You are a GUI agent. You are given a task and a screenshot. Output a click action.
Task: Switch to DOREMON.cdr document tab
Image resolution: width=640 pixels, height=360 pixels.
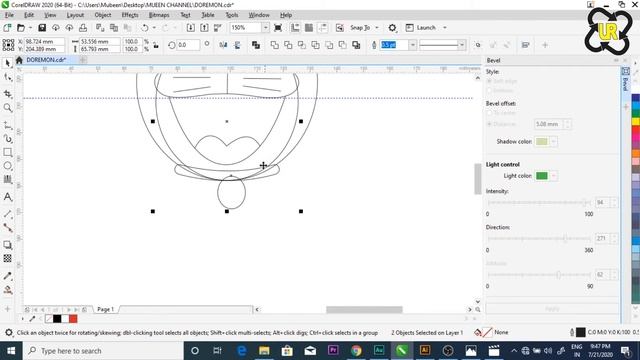[x=46, y=60]
